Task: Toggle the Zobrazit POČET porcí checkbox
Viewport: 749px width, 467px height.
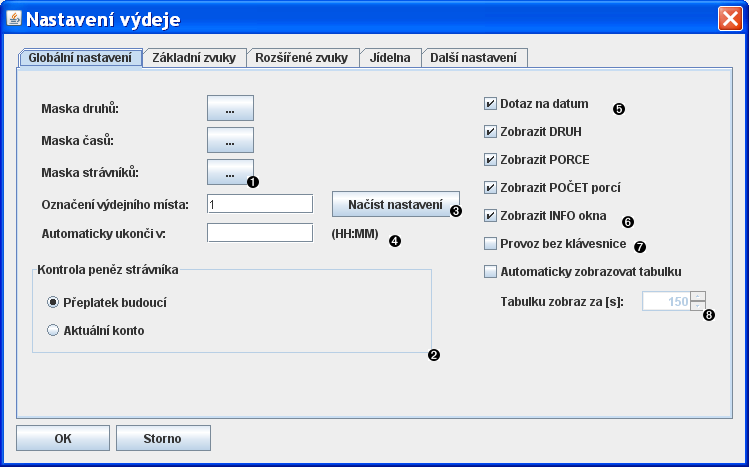Action: click(x=490, y=187)
